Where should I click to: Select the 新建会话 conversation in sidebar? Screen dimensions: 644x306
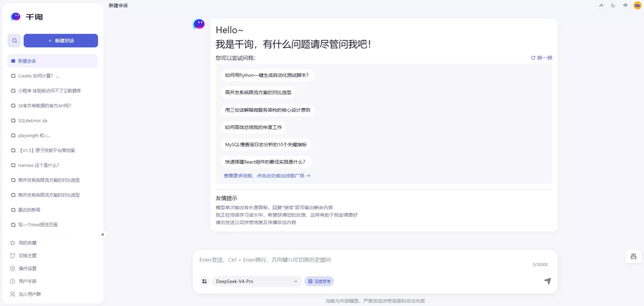[52, 61]
